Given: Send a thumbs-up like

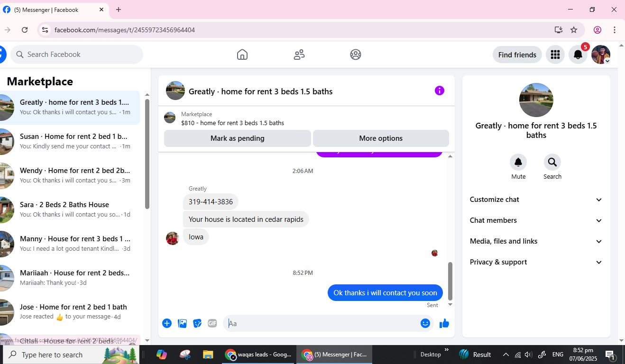Looking at the screenshot, I should (444, 323).
